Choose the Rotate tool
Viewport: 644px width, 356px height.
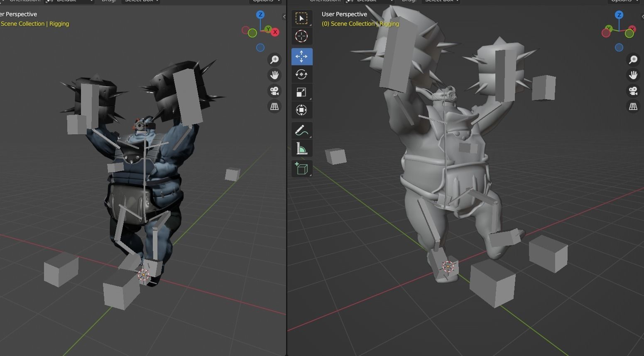coord(301,74)
